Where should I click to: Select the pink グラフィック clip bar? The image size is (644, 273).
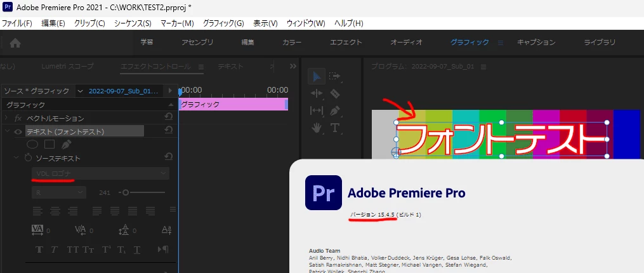233,104
